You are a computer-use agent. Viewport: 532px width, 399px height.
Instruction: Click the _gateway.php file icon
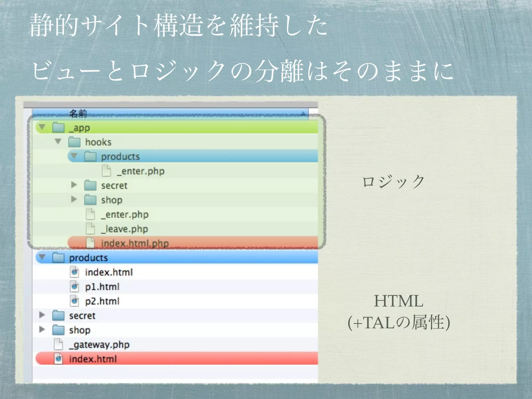[58, 345]
